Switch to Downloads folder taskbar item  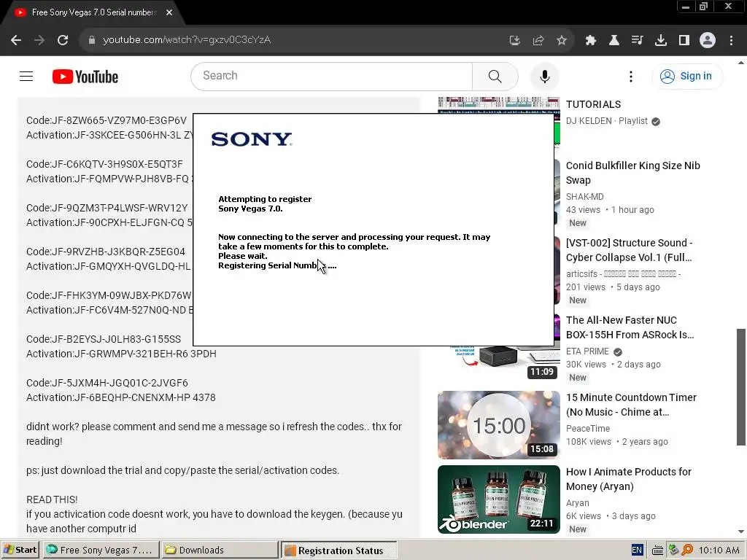click(x=219, y=550)
